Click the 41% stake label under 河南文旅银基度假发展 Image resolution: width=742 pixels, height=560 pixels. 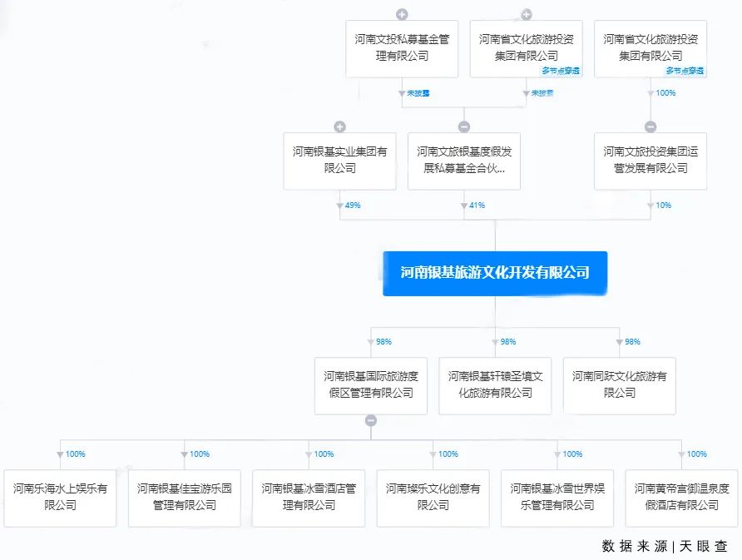477,206
